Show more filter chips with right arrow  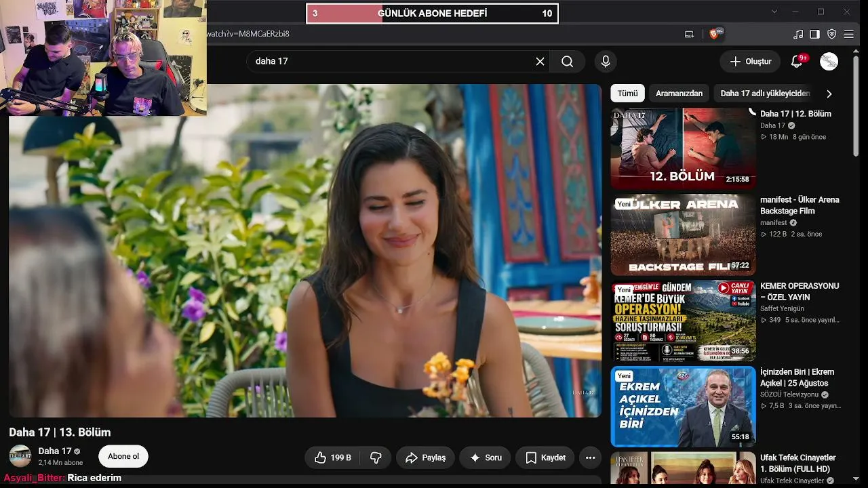pyautogui.click(x=829, y=94)
